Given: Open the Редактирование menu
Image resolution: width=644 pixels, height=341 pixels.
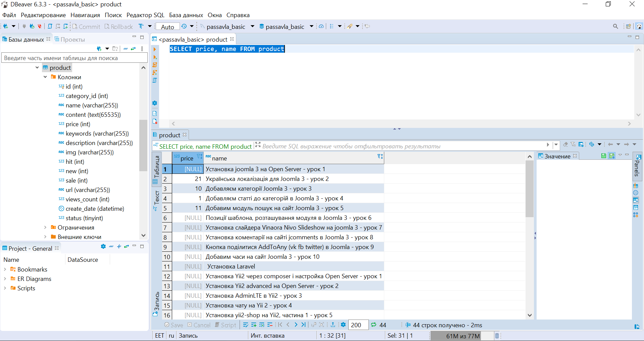Looking at the screenshot, I should pos(43,15).
